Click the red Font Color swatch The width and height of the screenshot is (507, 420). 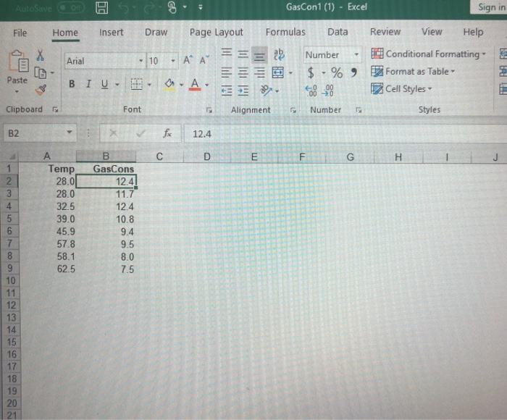coord(195,85)
